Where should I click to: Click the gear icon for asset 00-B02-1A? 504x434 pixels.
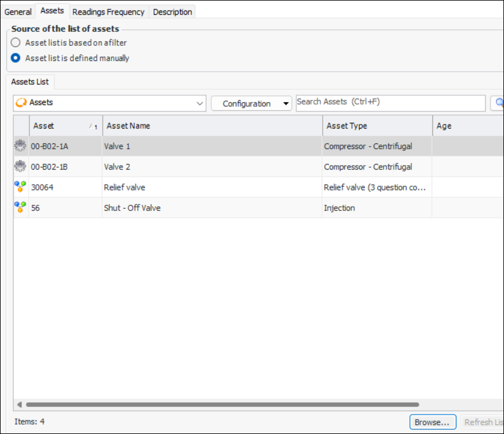[21, 147]
